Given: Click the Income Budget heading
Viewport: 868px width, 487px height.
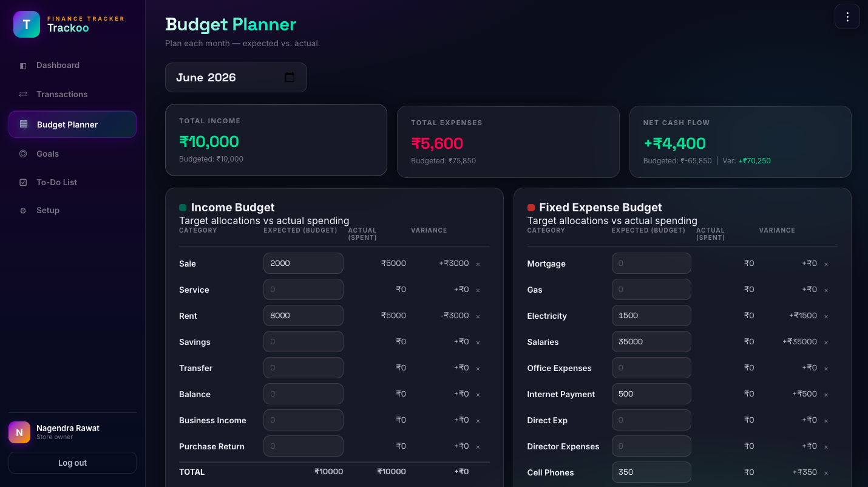Looking at the screenshot, I should pyautogui.click(x=233, y=208).
